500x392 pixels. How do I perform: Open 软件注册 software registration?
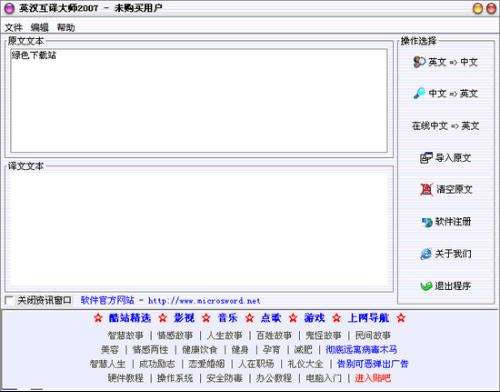(446, 222)
